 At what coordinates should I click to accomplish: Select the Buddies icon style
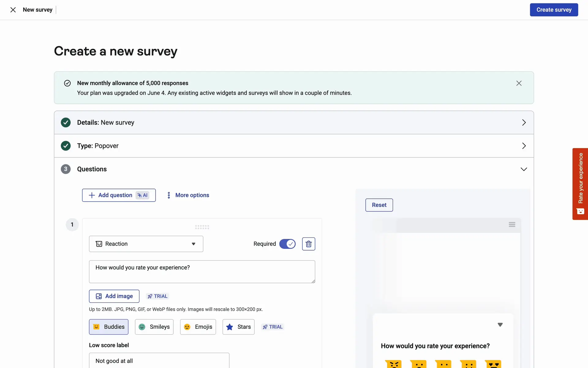(109, 327)
